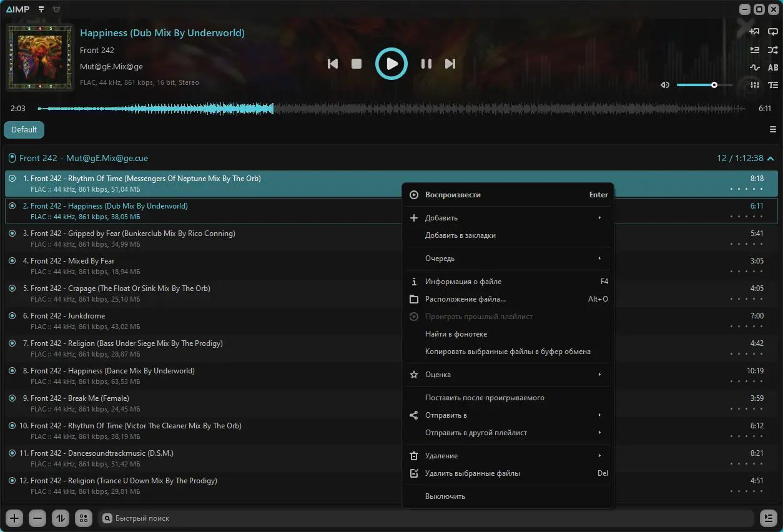Toggle the checkmark for track 1 Rhythm Of Time

coord(12,179)
